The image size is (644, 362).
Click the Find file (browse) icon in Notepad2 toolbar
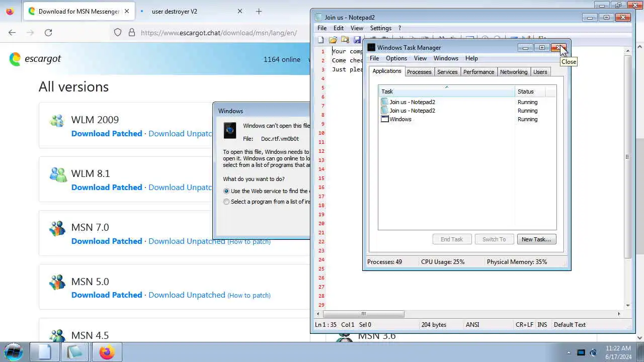point(345,40)
